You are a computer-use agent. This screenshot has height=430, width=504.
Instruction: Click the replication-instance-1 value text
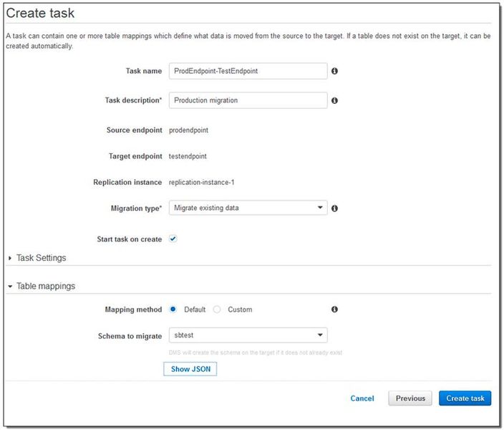(x=202, y=182)
